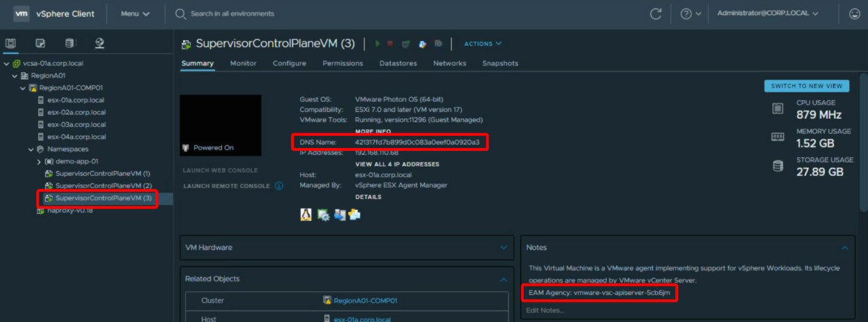Screen dimensions: 868x322
Task: Click the Launch Console toolbar icon
Action: [406, 44]
